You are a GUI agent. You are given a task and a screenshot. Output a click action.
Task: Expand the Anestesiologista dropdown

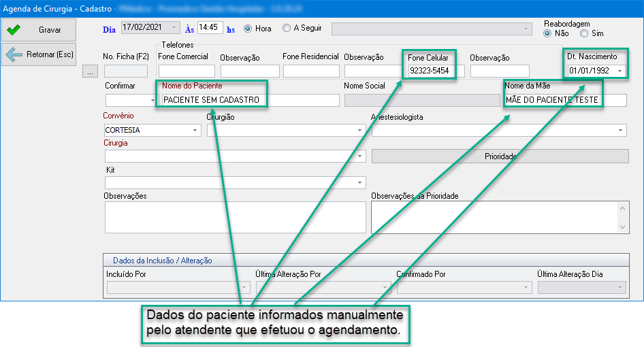coord(620,130)
